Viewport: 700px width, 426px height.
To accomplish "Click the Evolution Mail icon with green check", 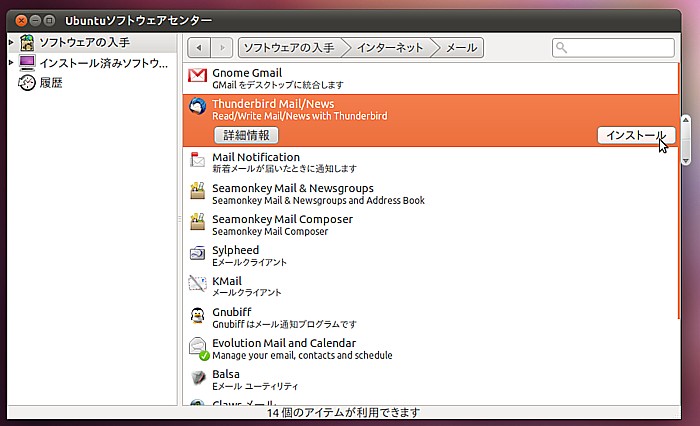I will [x=198, y=348].
